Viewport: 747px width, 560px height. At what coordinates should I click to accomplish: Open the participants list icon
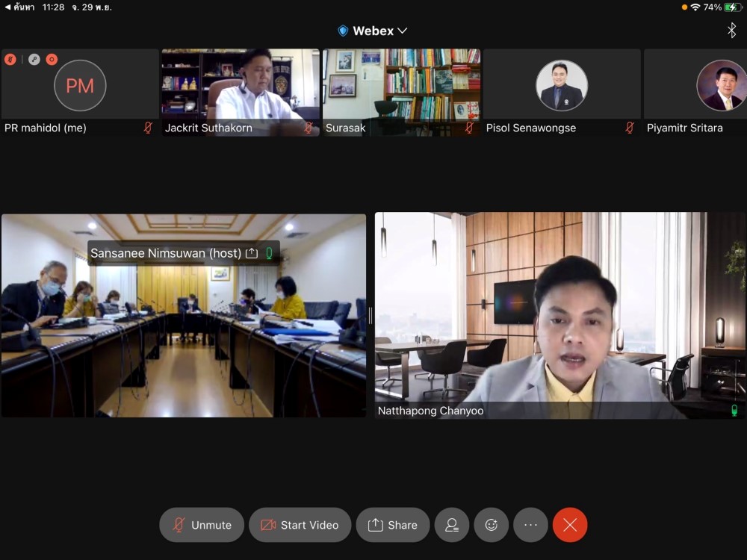click(x=452, y=525)
